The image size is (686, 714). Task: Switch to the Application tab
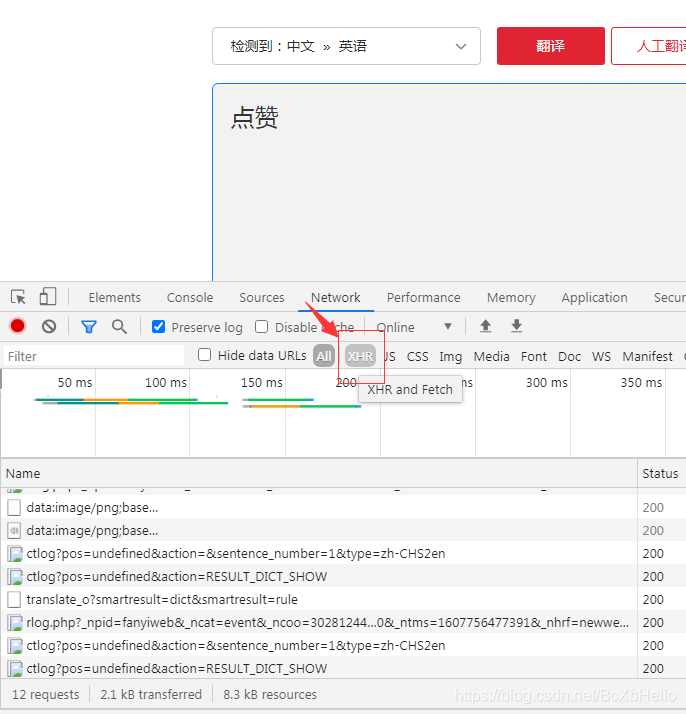(595, 297)
